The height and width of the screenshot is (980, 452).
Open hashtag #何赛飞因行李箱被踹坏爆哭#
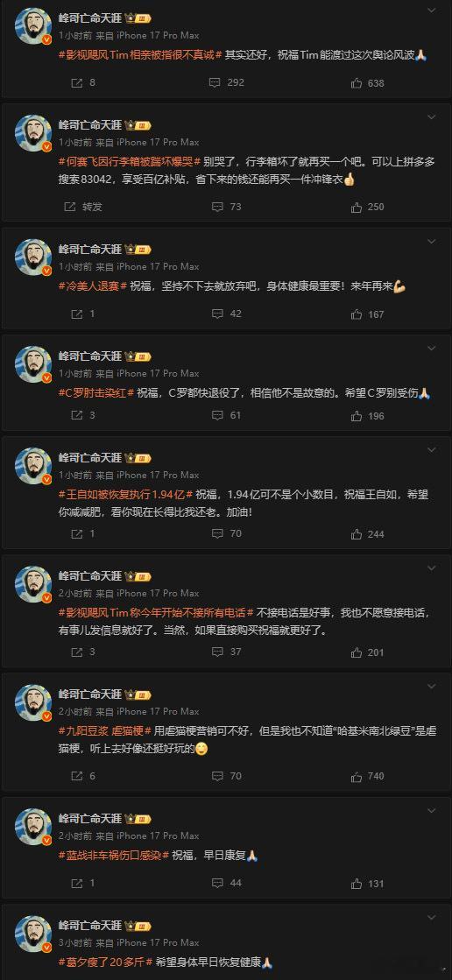(x=130, y=161)
